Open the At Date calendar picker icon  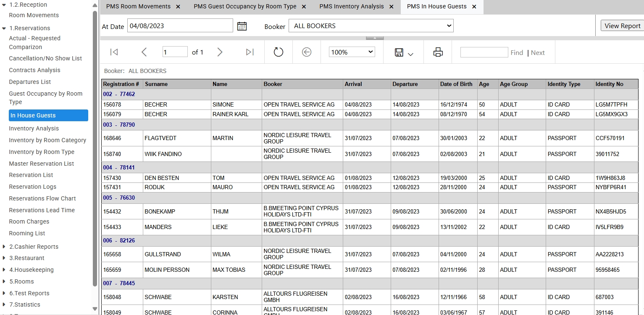(x=242, y=26)
